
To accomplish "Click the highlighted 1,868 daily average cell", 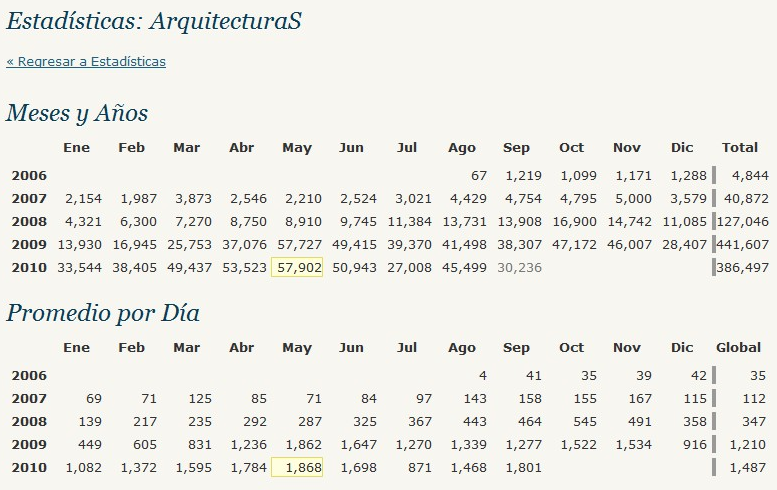I will (x=297, y=467).
